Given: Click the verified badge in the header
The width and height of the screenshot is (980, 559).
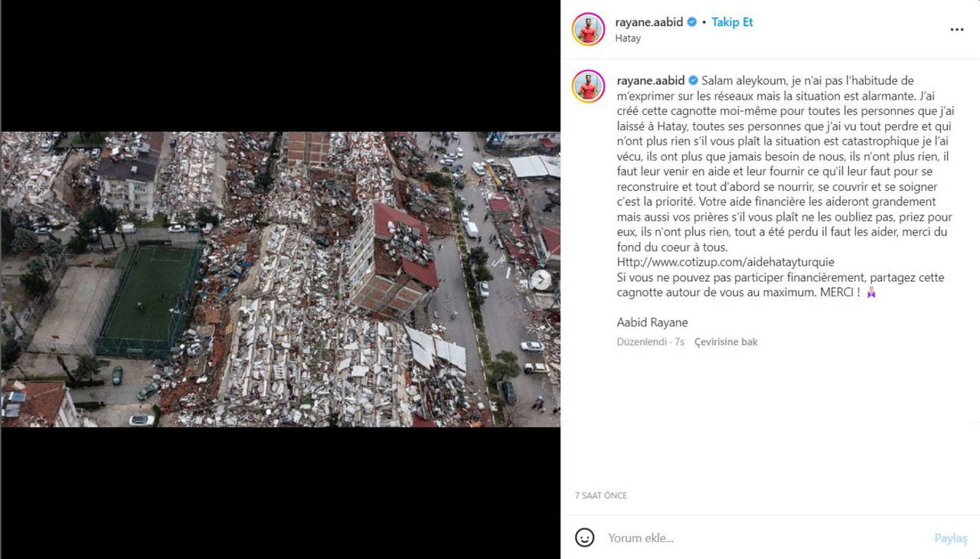Looking at the screenshot, I should point(692,22).
